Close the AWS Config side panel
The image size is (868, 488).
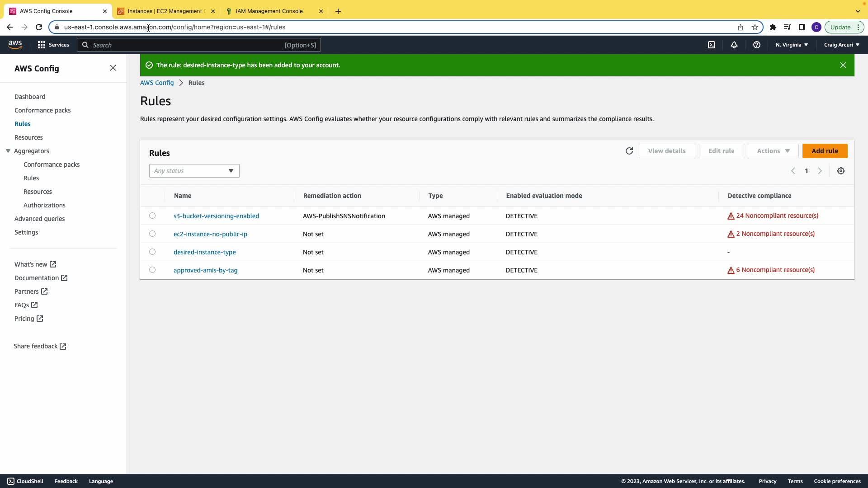(113, 68)
